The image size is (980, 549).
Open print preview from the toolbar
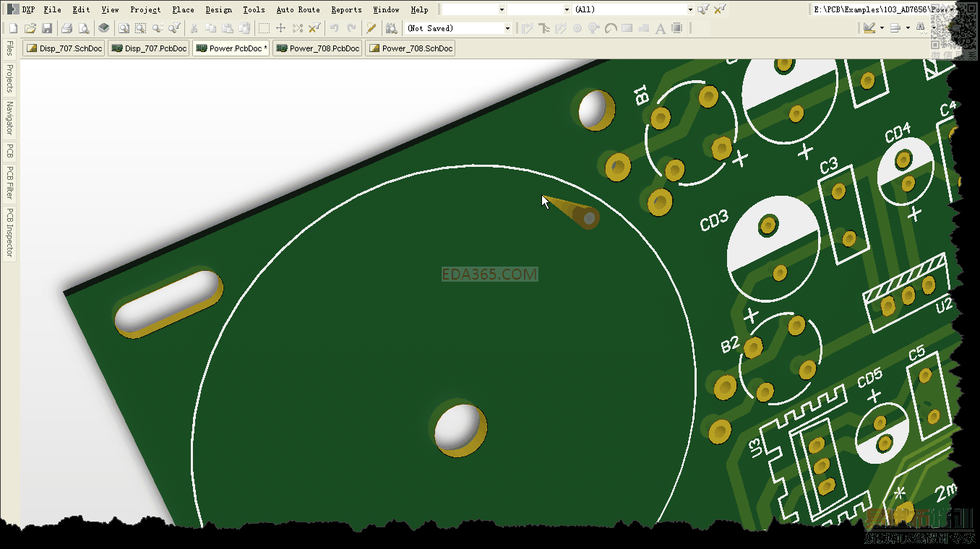click(84, 28)
